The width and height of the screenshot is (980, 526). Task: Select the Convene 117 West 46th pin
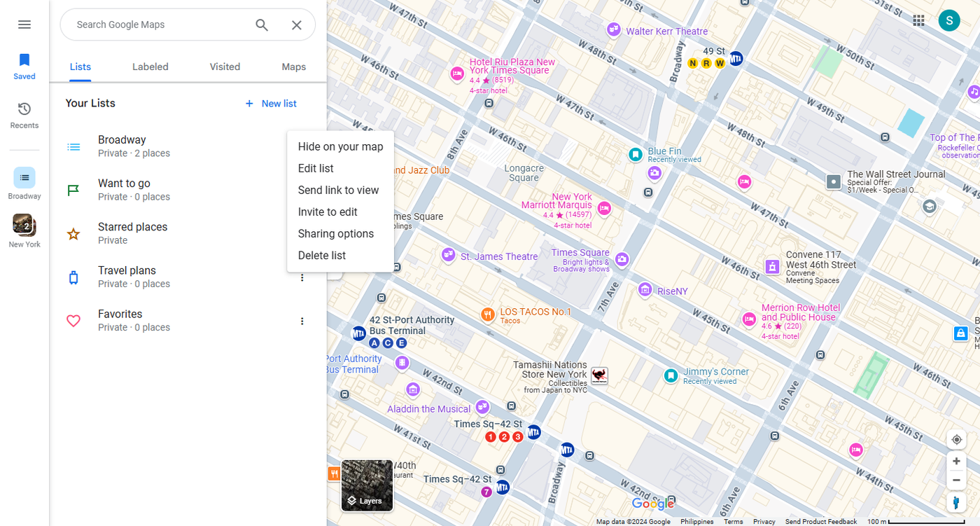tap(772, 266)
